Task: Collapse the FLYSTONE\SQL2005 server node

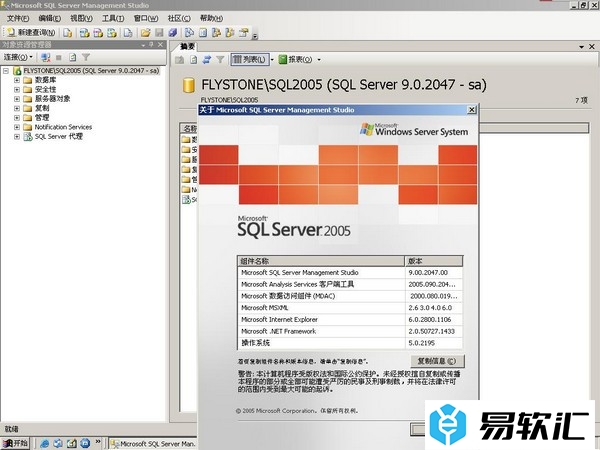Action: [x=6, y=71]
